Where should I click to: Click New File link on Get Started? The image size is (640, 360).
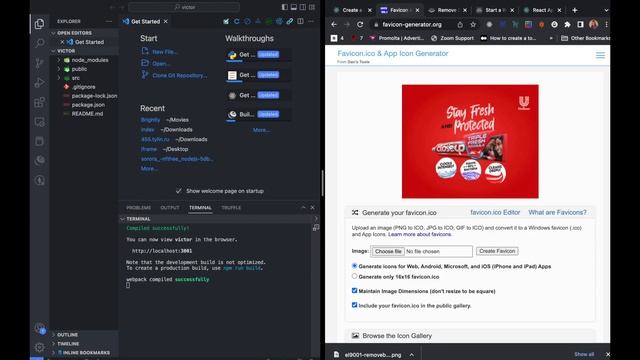tap(165, 52)
